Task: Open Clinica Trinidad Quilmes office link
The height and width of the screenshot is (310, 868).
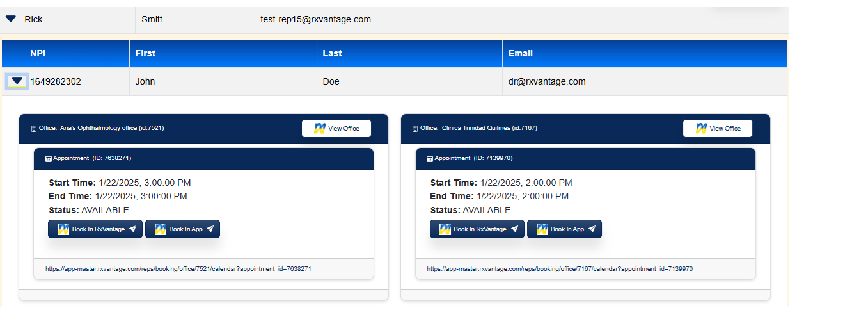Action: coord(489,128)
